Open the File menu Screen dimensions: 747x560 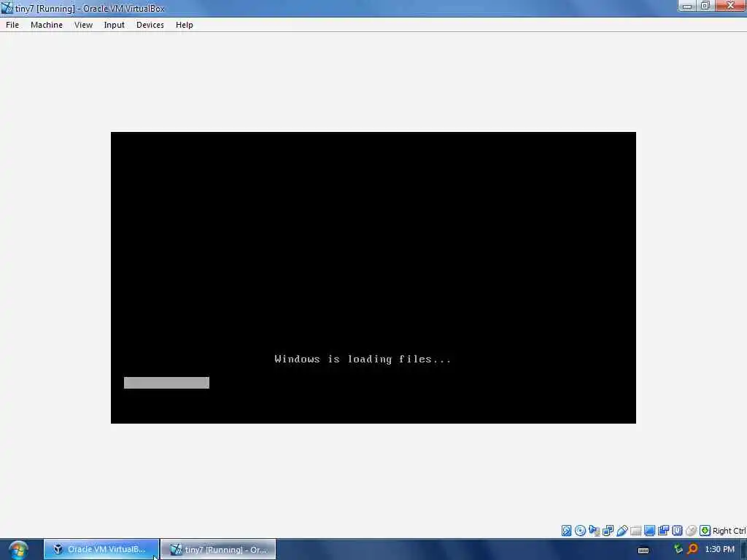[12, 25]
